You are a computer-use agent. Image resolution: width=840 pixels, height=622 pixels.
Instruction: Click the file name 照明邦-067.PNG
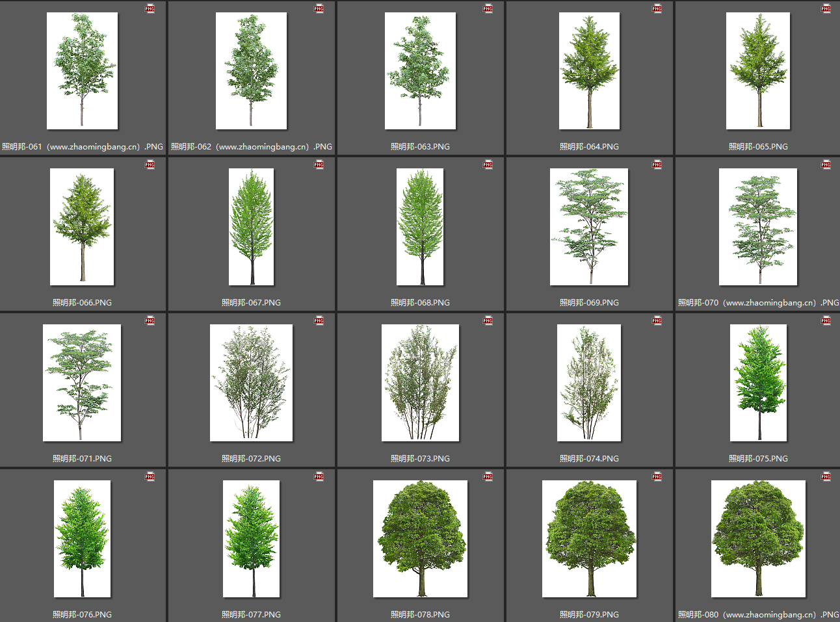click(251, 303)
